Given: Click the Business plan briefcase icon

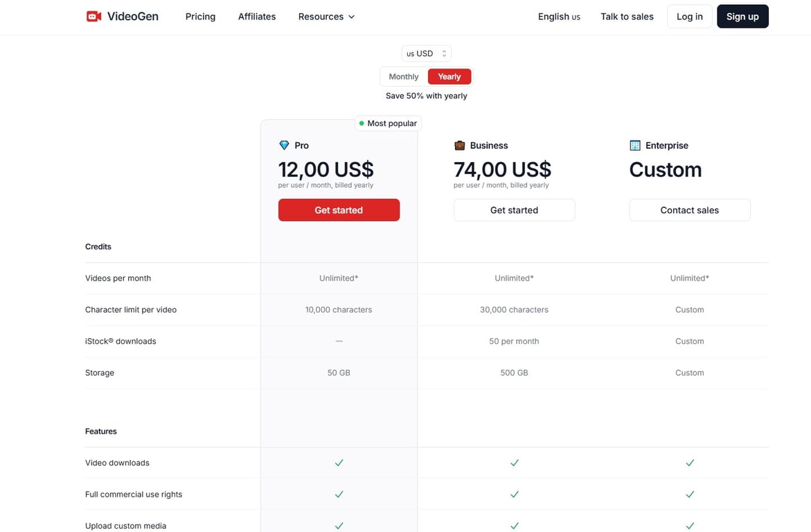Looking at the screenshot, I should pos(459,145).
